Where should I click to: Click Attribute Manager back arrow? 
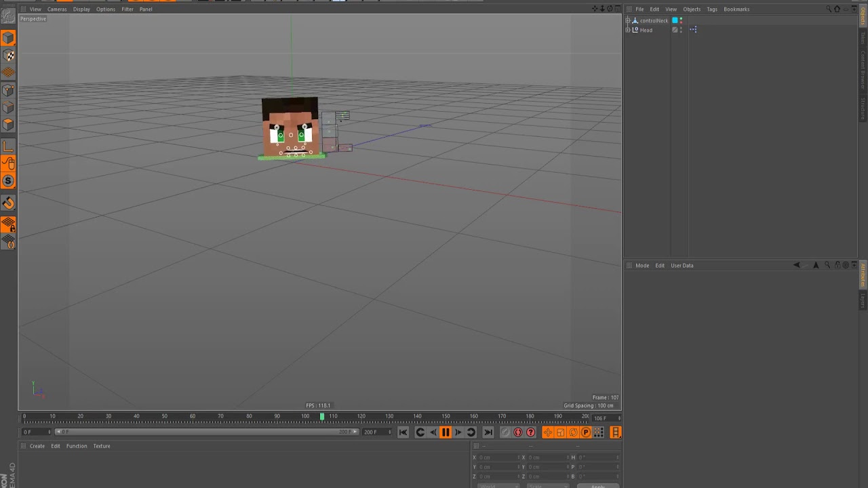pyautogui.click(x=797, y=265)
